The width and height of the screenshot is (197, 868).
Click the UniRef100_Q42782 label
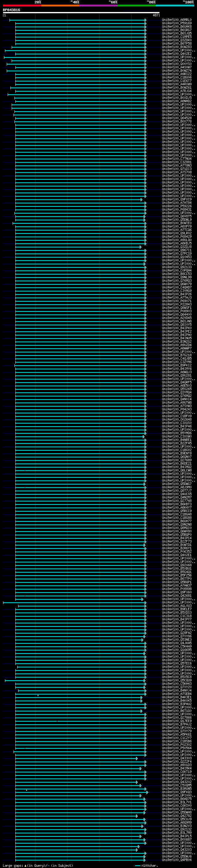[176, 816]
